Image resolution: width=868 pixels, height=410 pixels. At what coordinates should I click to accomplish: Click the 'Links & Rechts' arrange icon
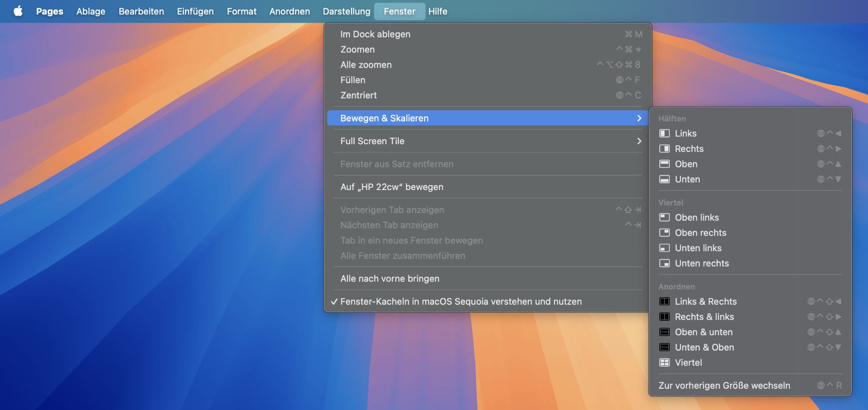pos(665,301)
